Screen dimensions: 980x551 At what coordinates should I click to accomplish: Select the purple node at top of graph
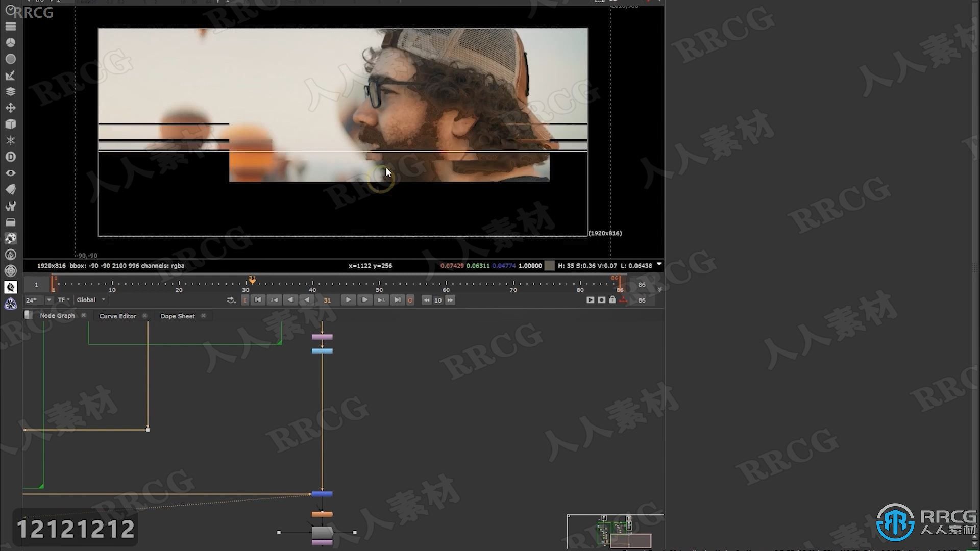point(322,337)
